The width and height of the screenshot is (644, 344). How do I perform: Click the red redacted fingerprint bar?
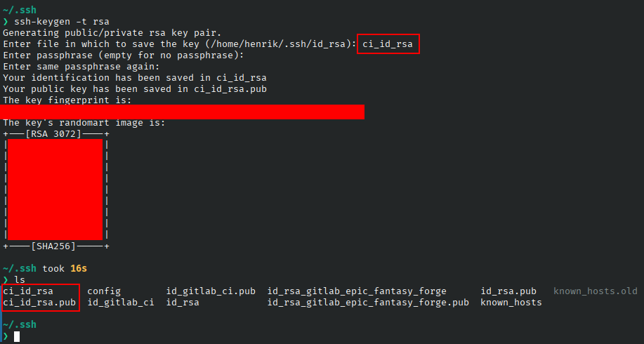click(x=182, y=112)
